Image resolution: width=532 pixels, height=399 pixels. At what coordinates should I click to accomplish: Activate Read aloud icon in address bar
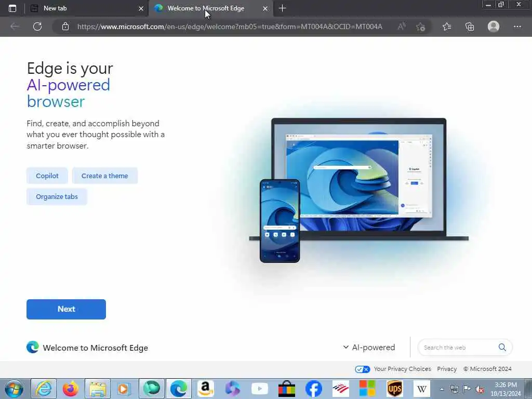point(402,26)
